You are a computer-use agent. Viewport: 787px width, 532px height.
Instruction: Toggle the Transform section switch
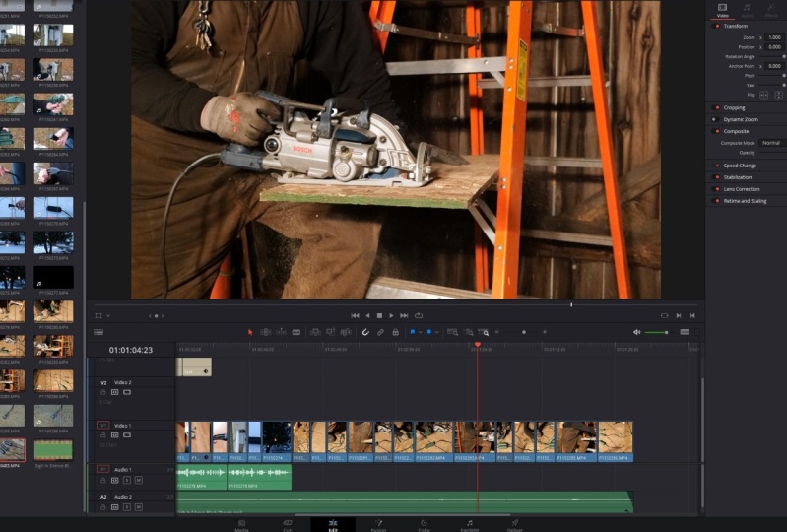(x=716, y=26)
